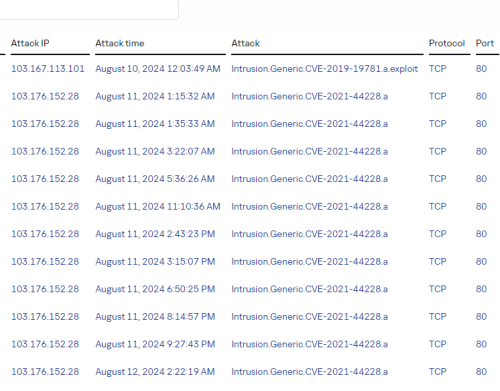Select IP in the 11:10:36 AM row
Screen dimensions: 500x391
[45, 206]
